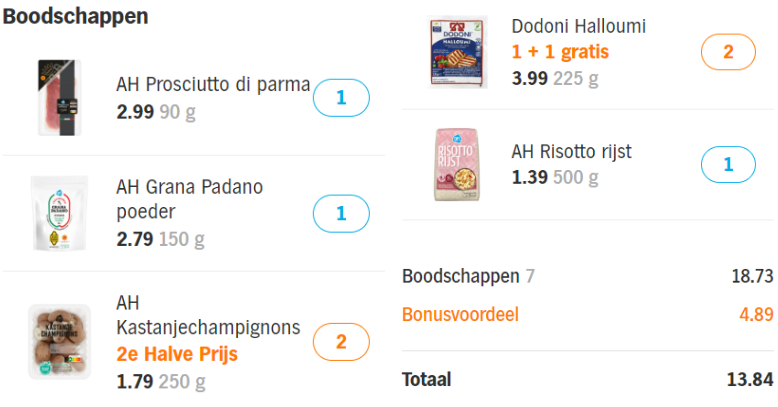This screenshot has width=778, height=407.
Task: Open the AH Risotto rijst product image
Action: coord(457,164)
